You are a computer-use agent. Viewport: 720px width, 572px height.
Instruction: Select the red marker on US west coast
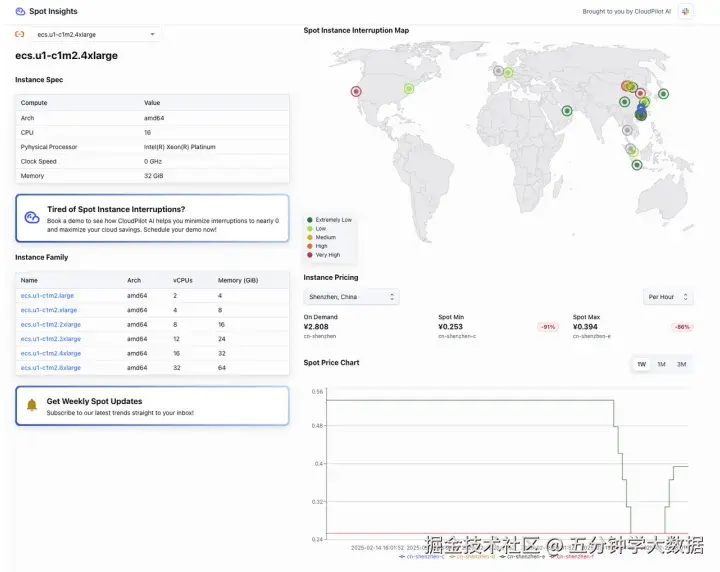click(x=356, y=91)
